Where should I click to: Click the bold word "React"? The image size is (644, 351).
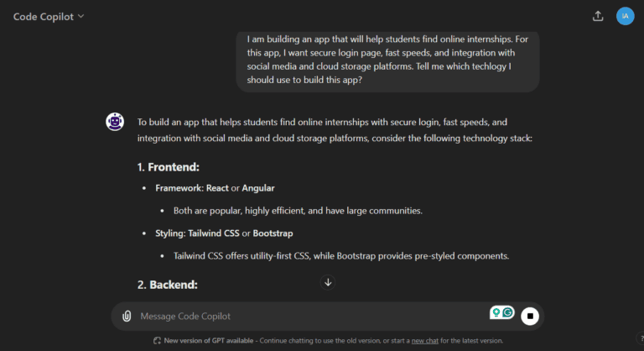(217, 187)
